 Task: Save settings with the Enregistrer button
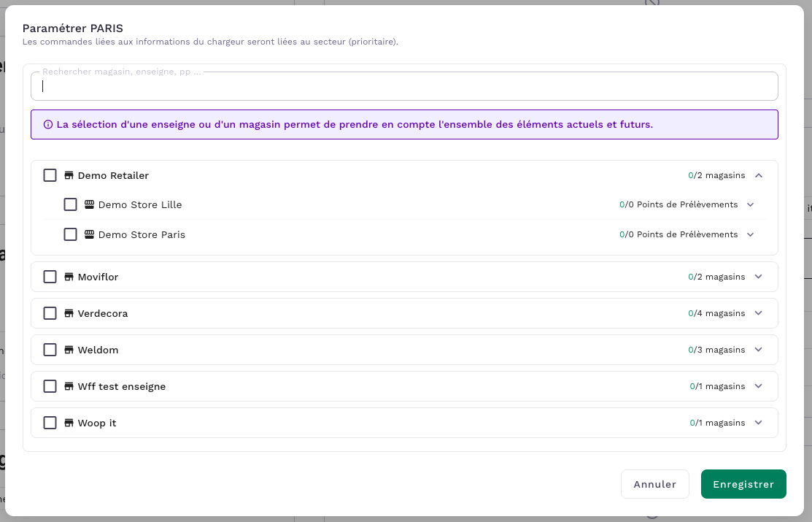(x=743, y=484)
